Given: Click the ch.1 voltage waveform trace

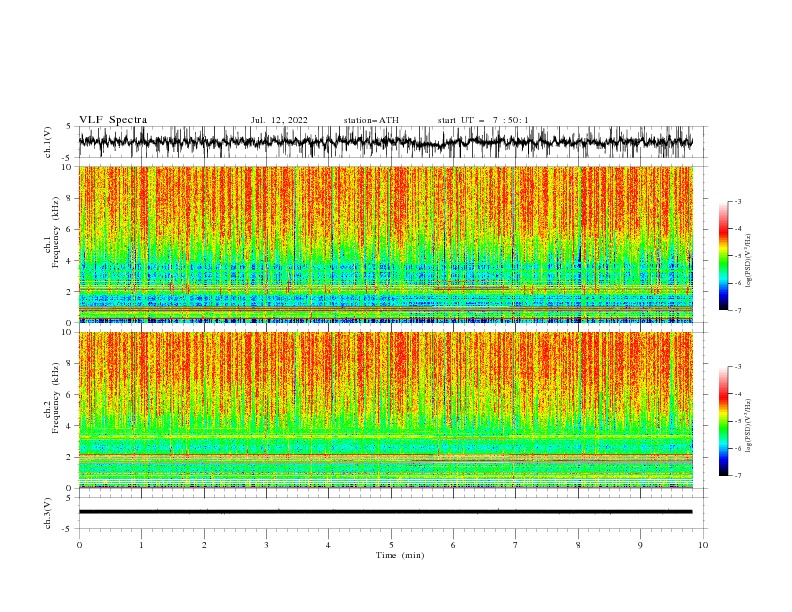Looking at the screenshot, I should point(386,142).
